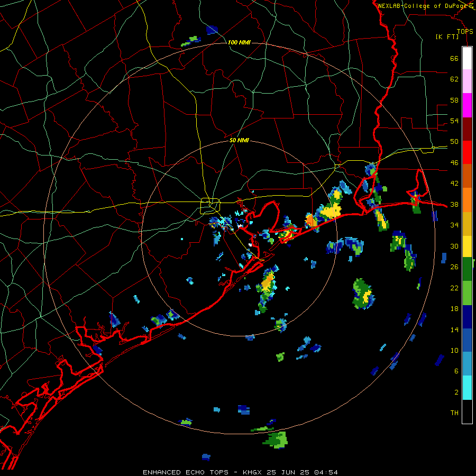Click the "100 NMI" range ring label
Screen dimensions: 476x476
pos(239,42)
